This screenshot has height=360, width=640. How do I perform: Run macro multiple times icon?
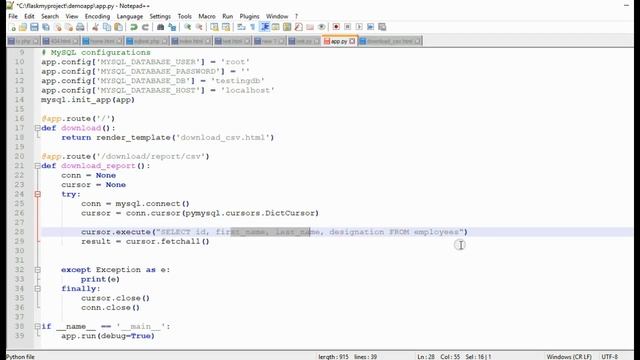[x=370, y=27]
